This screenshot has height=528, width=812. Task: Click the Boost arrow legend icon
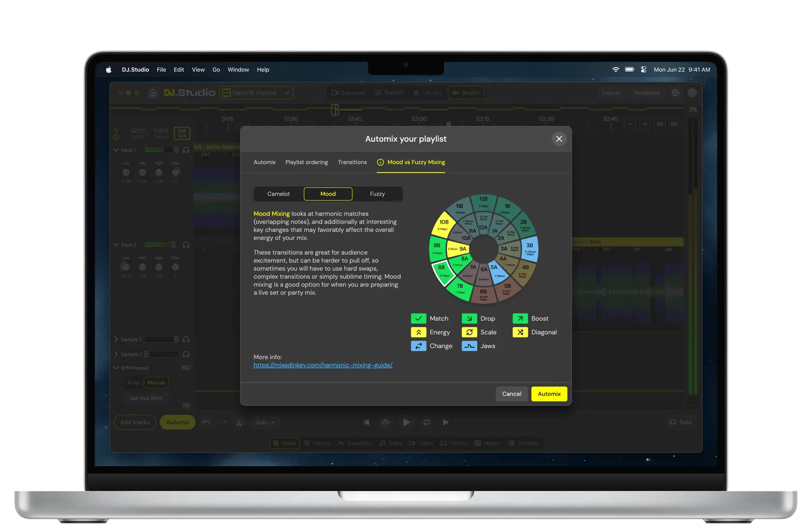coord(520,319)
